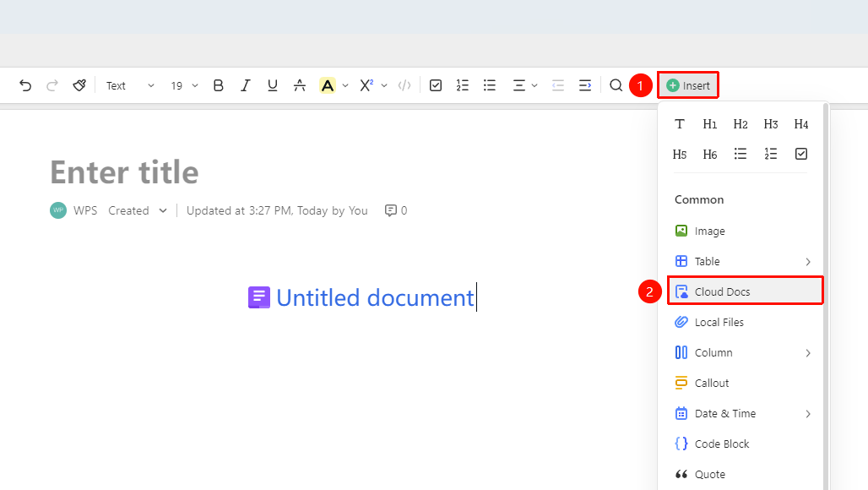The image size is (868, 490).
Task: Select the Format Painter brush icon
Action: click(x=79, y=85)
